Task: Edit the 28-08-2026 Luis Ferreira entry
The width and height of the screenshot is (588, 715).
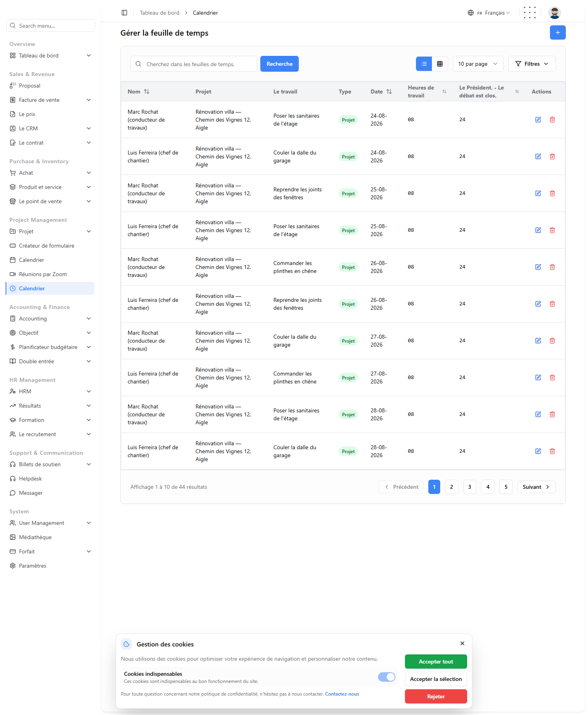Action: coord(538,451)
